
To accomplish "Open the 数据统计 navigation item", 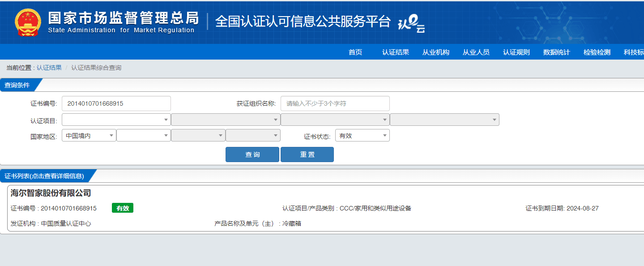I will 557,52.
